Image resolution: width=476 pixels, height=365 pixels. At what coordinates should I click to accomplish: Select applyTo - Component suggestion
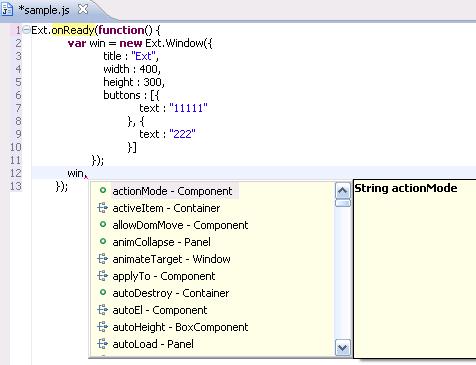[x=164, y=276]
